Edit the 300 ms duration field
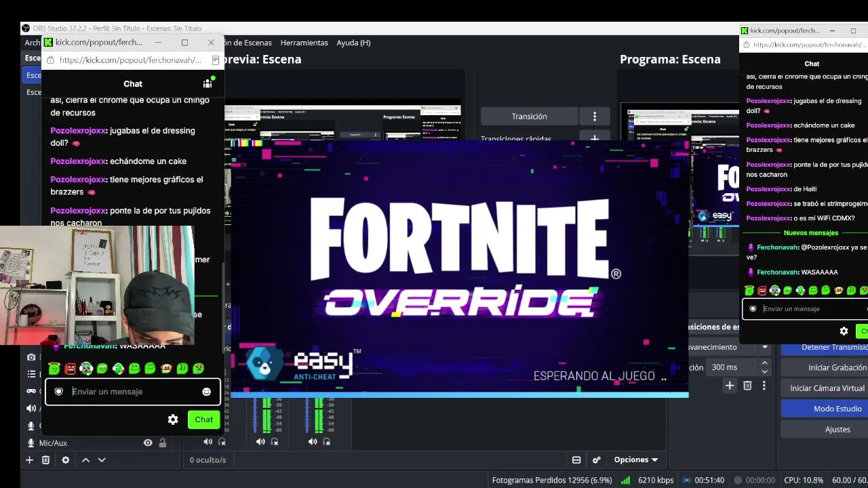Image resolution: width=868 pixels, height=488 pixels. (x=732, y=367)
